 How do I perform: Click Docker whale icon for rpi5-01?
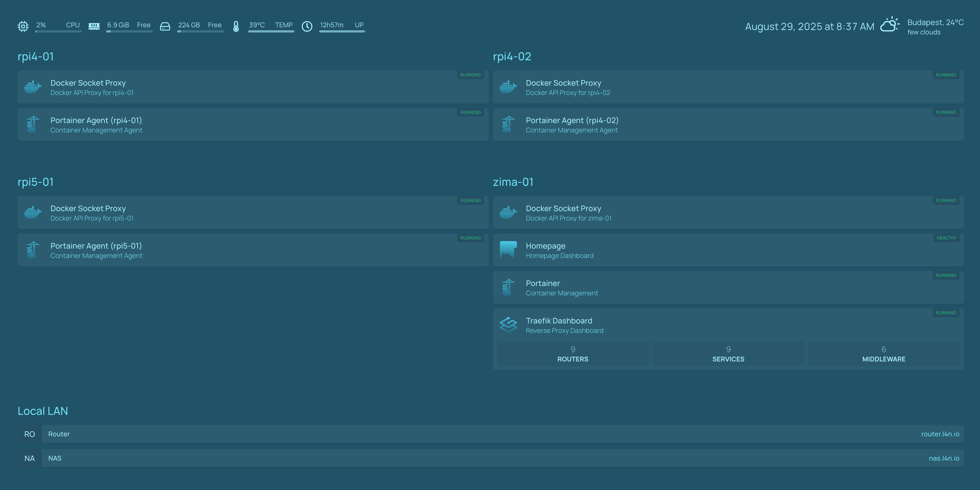[33, 213]
